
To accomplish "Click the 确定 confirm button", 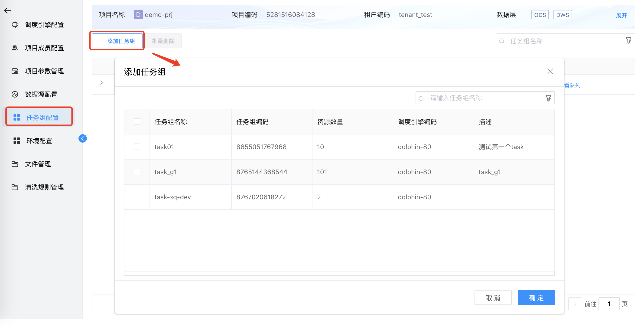I will tap(536, 298).
